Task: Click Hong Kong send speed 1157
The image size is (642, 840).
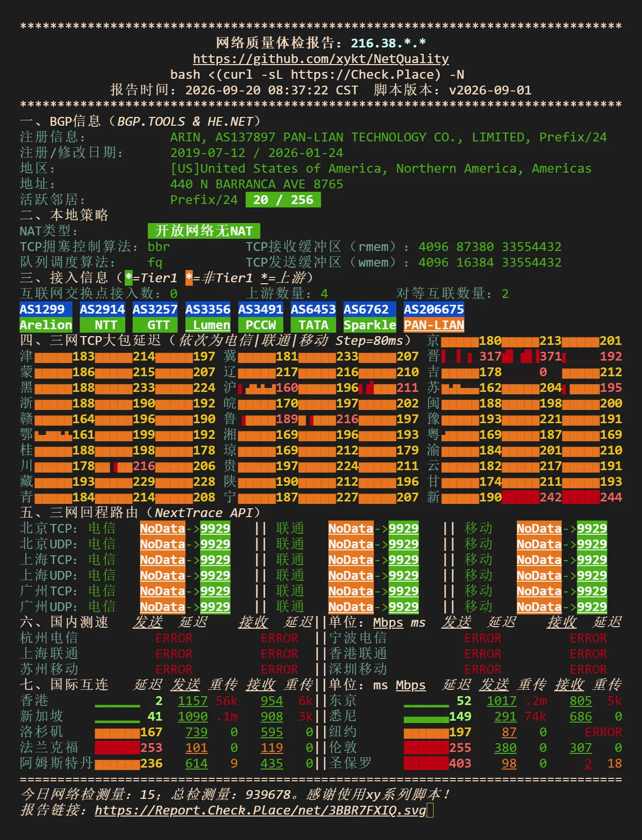Action: pyautogui.click(x=193, y=701)
